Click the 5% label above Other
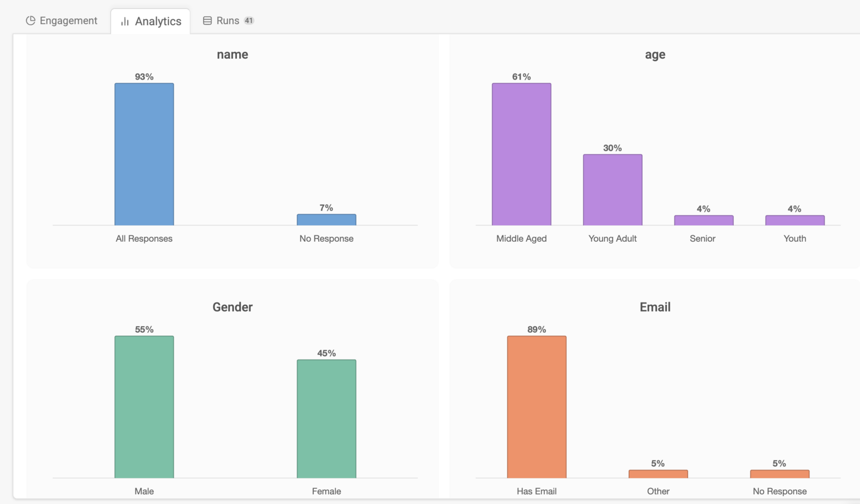 (658, 463)
